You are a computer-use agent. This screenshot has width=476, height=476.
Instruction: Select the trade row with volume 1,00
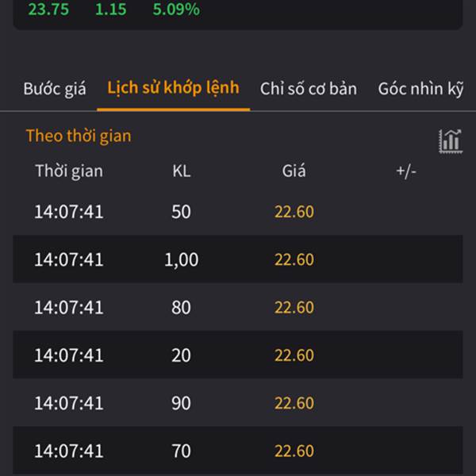click(238, 259)
